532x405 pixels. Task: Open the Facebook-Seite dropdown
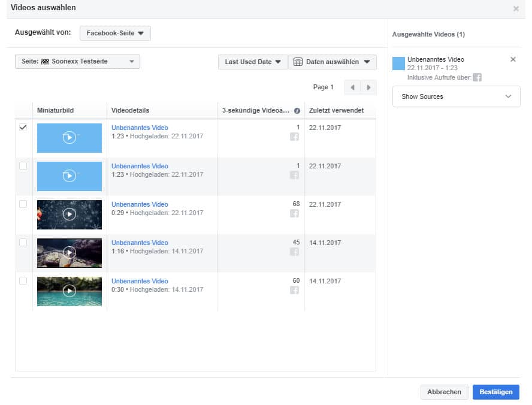tap(115, 34)
